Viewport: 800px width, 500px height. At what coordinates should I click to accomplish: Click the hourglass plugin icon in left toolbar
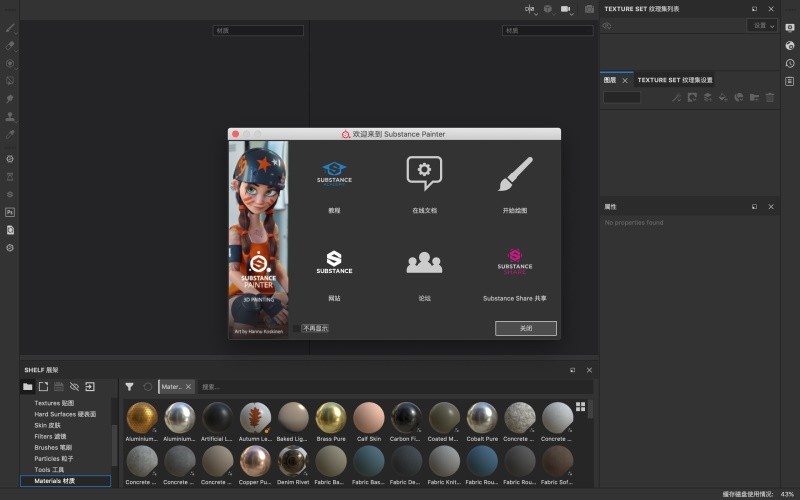click(x=10, y=177)
